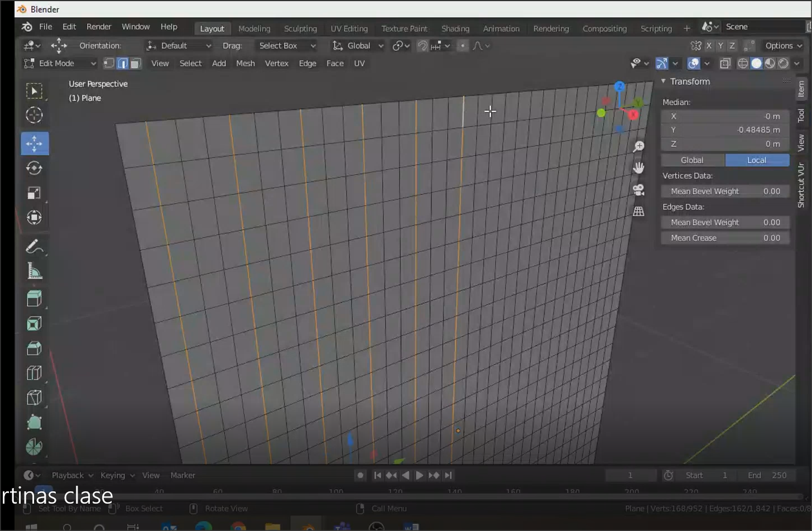Choose the Scale tool
Screen dimensions: 812x531
[x=34, y=193]
